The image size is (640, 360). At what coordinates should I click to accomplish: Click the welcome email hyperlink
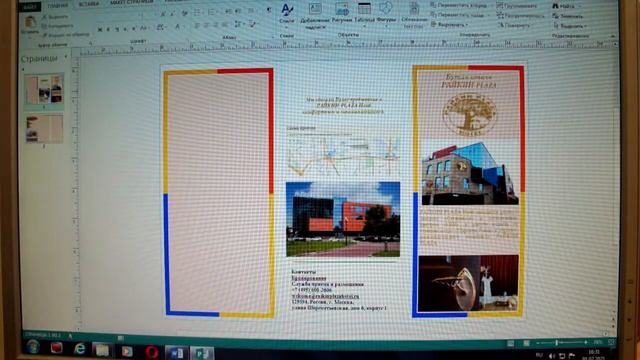pos(325,296)
